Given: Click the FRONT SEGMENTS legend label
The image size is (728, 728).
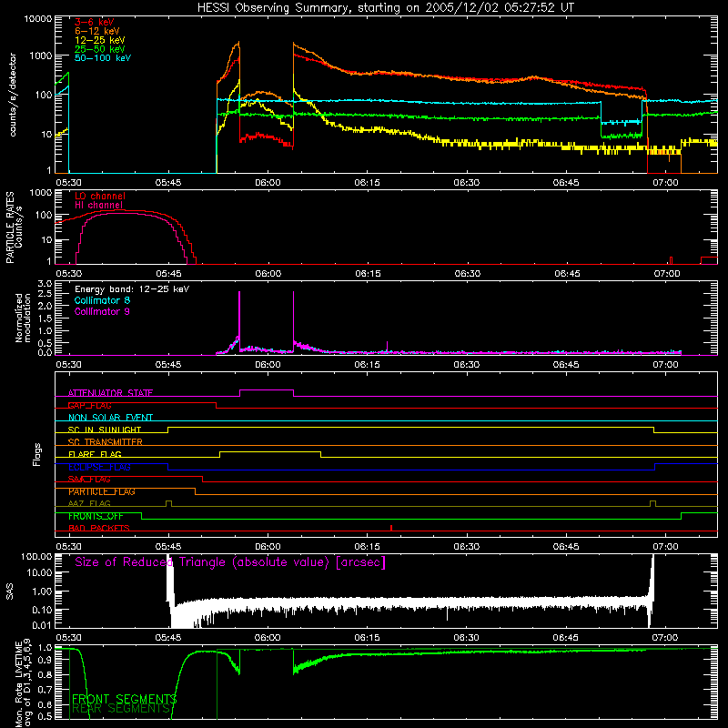Looking at the screenshot, I should point(124,699).
